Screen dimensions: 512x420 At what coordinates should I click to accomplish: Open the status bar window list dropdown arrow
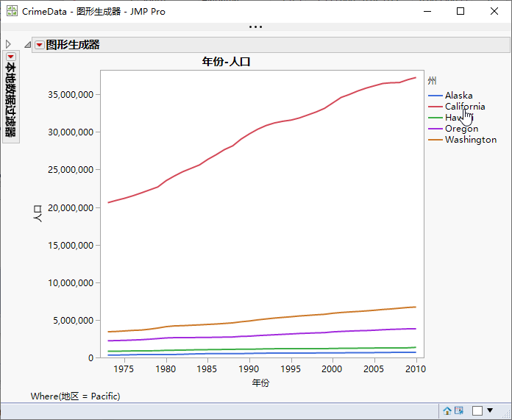pos(490,410)
